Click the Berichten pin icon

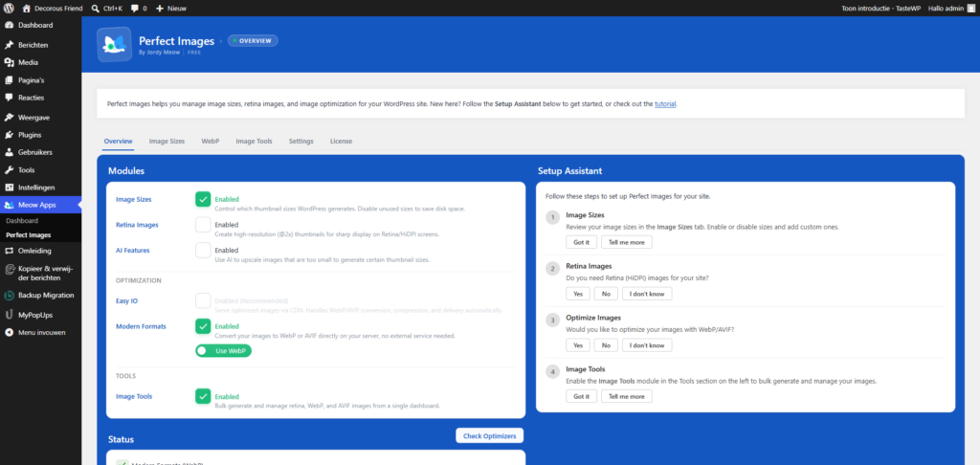pos(9,45)
